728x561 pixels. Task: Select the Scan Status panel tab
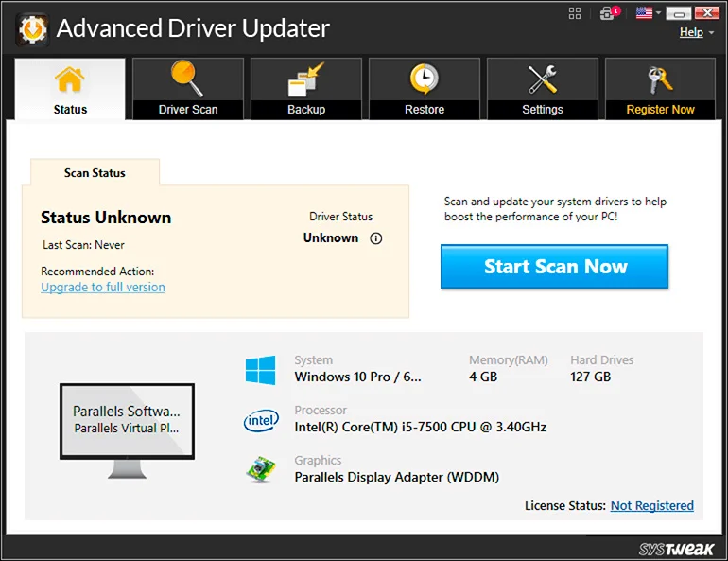95,173
